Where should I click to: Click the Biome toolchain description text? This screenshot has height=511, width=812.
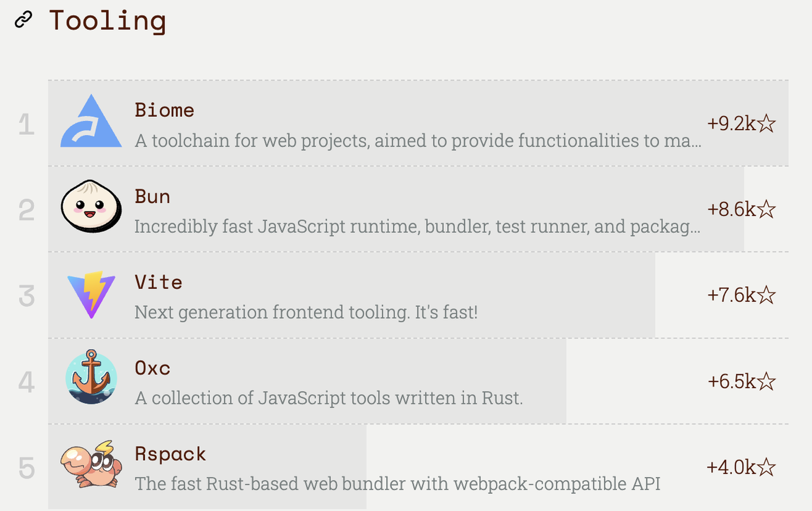coord(417,140)
